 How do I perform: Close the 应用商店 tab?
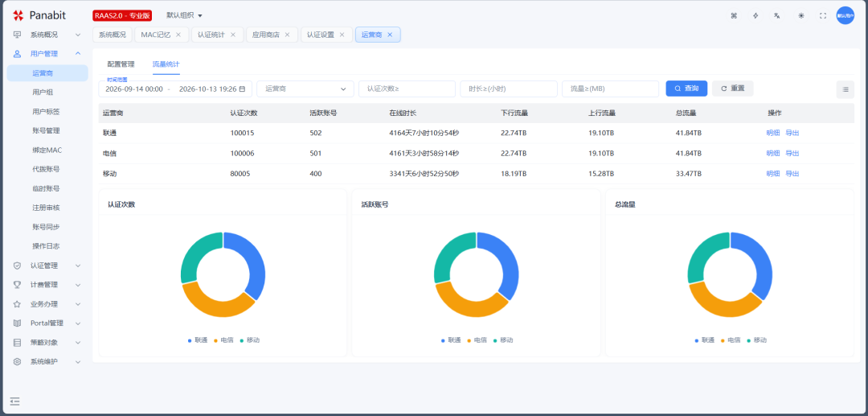(x=287, y=35)
